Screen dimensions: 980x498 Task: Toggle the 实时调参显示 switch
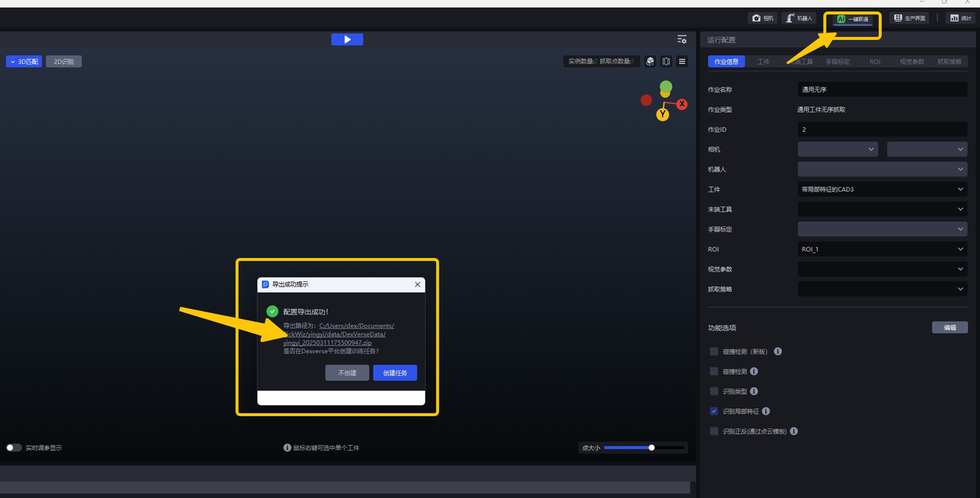[x=14, y=447]
